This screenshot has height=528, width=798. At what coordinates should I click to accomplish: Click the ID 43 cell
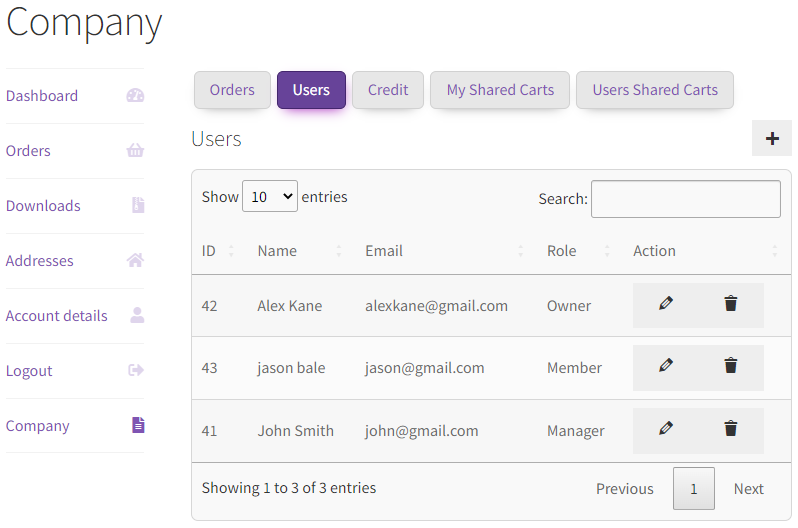coord(209,368)
